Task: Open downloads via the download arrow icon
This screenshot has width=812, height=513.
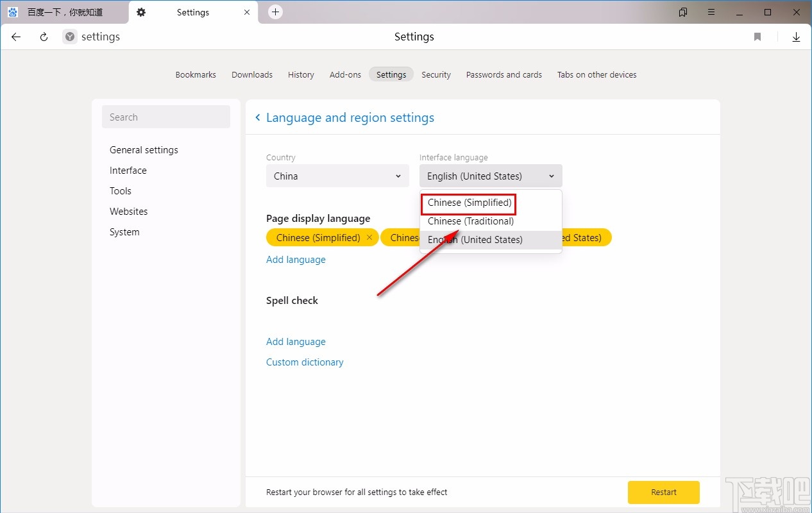Action: click(796, 37)
